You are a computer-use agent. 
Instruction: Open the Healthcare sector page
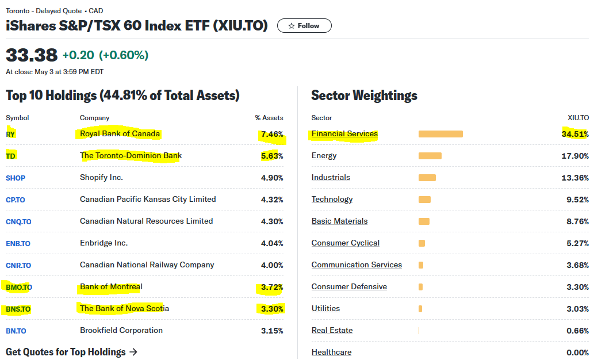point(331,352)
